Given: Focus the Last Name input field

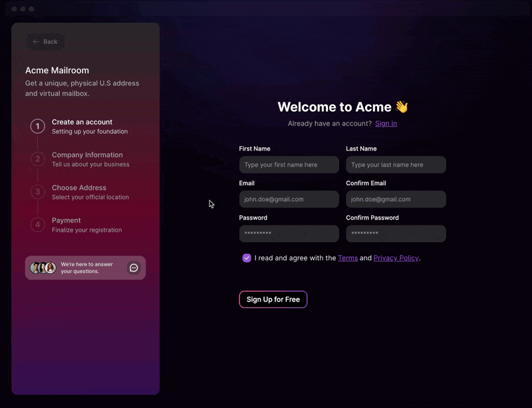Looking at the screenshot, I should [396, 165].
